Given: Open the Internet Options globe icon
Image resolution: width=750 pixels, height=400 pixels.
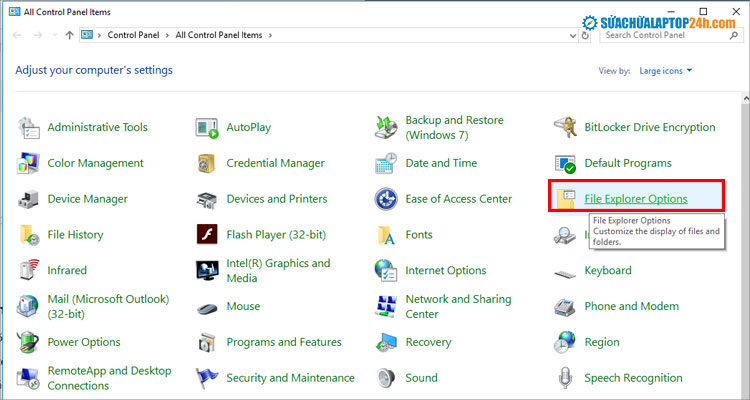Looking at the screenshot, I should 386,271.
